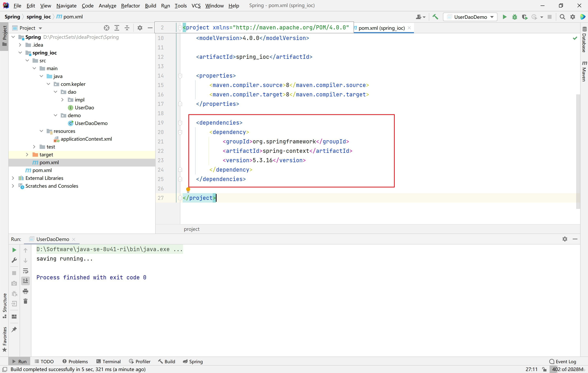Click the inspection green checkmark icon
Image resolution: width=588 pixels, height=373 pixels.
(x=575, y=38)
